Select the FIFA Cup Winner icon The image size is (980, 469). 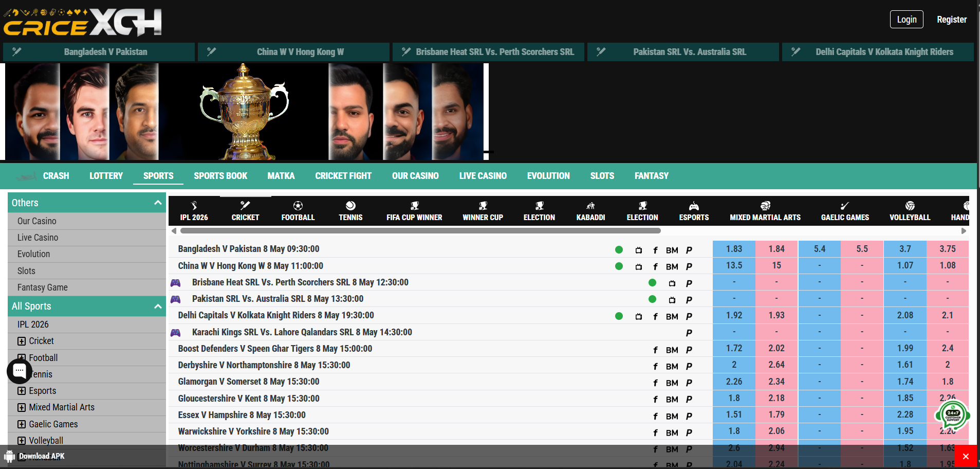pos(414,206)
